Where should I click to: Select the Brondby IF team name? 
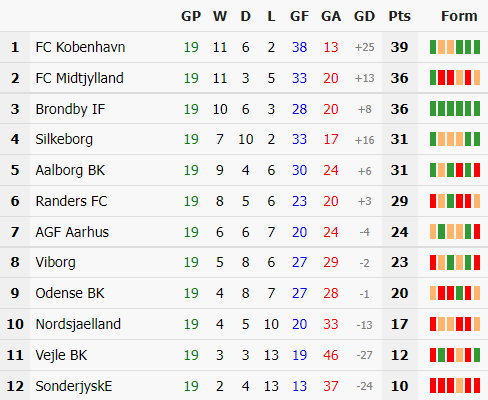tap(70, 109)
